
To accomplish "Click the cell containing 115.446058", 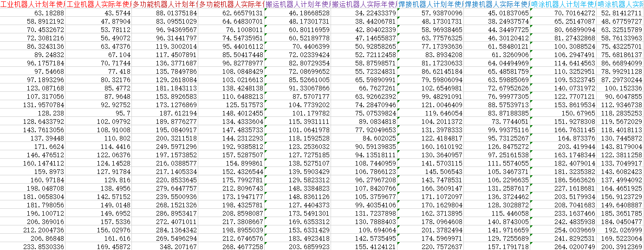I will pyautogui.click(x=497, y=213).
